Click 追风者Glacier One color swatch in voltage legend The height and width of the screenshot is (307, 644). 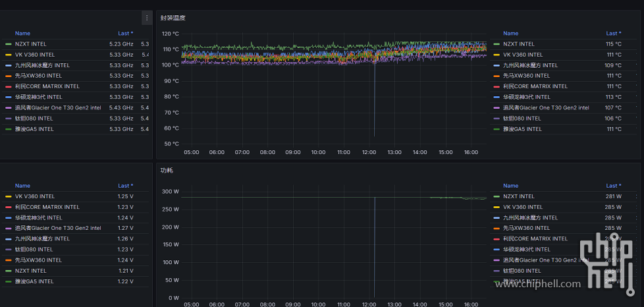pos(8,228)
